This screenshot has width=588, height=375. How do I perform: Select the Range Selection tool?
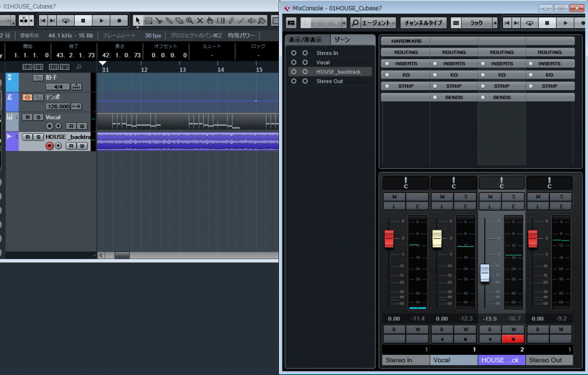(149, 21)
